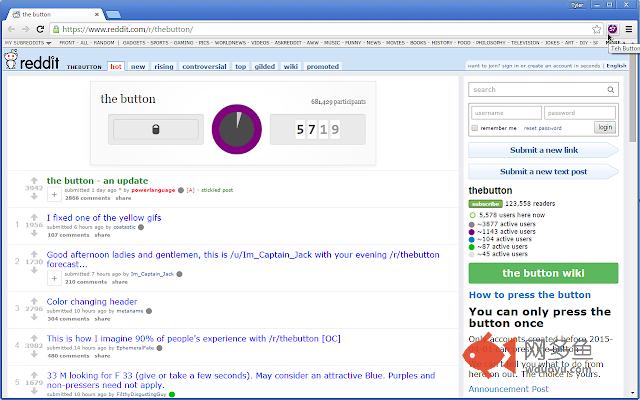Subscribe with the green subscribe button
Screen dimensions: 640x400
(x=485, y=204)
